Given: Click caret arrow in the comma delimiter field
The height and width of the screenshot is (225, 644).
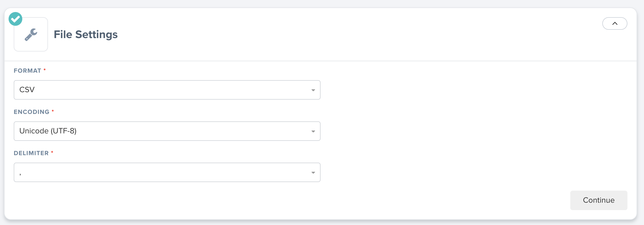Looking at the screenshot, I should point(313,173).
